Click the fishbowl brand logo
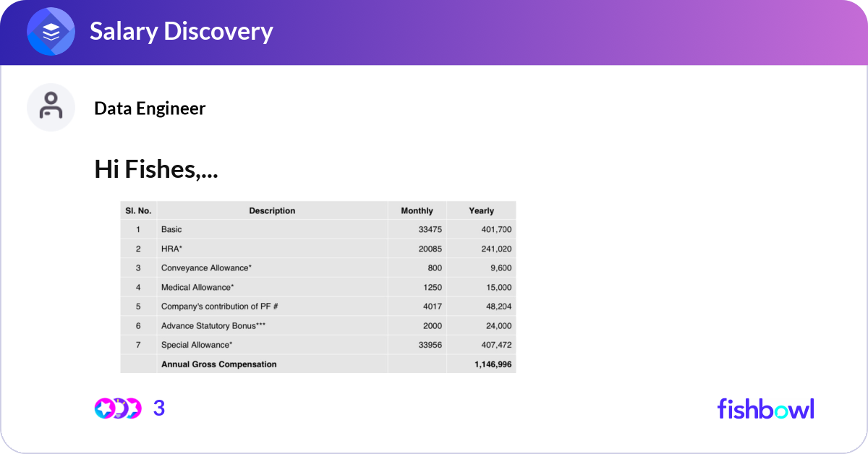 coord(765,409)
